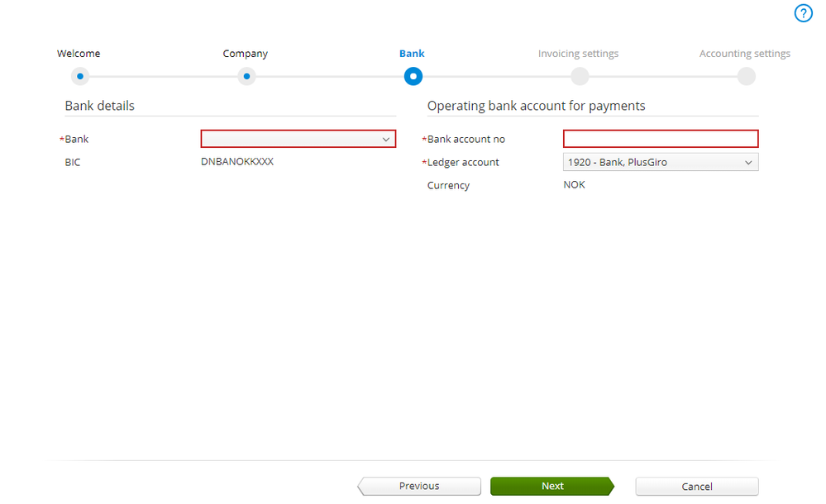Screen dimensions: 826x504
Task: Focus the Bank account no field
Action: pyautogui.click(x=661, y=139)
